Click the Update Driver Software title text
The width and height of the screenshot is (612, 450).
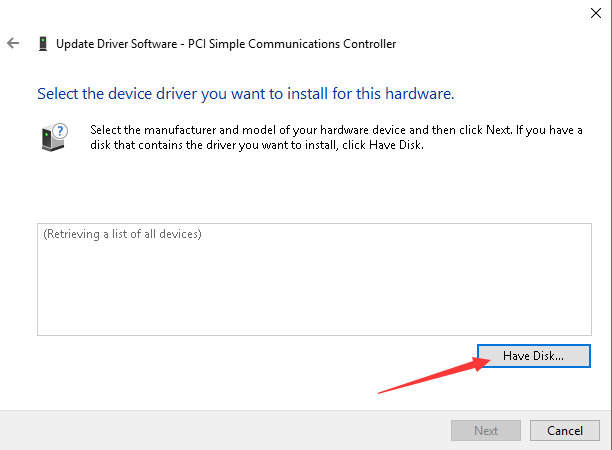(x=116, y=44)
